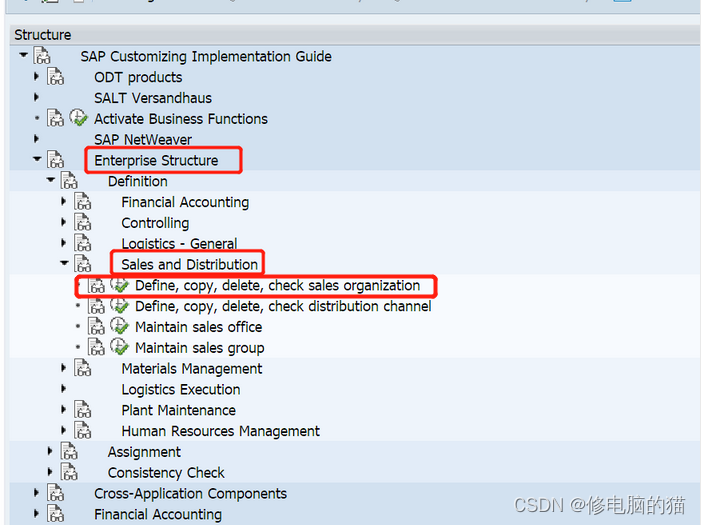Open documentation icon for Enterprise Structure
The width and height of the screenshot is (701, 525).
coord(55,160)
